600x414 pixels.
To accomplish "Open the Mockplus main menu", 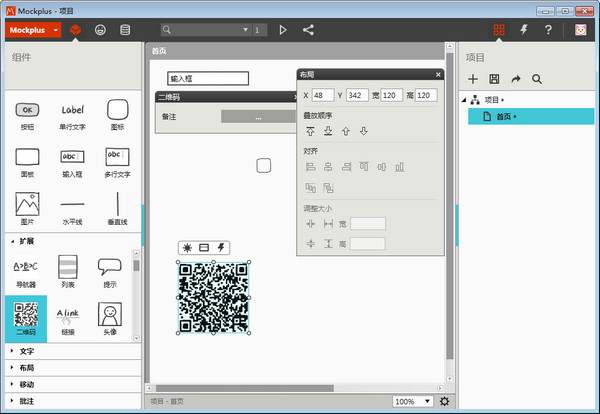I will point(34,30).
